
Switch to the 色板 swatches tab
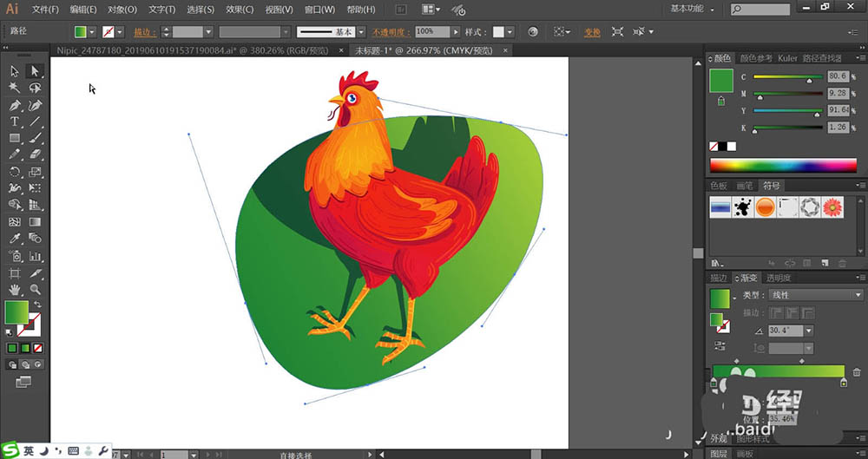[719, 186]
